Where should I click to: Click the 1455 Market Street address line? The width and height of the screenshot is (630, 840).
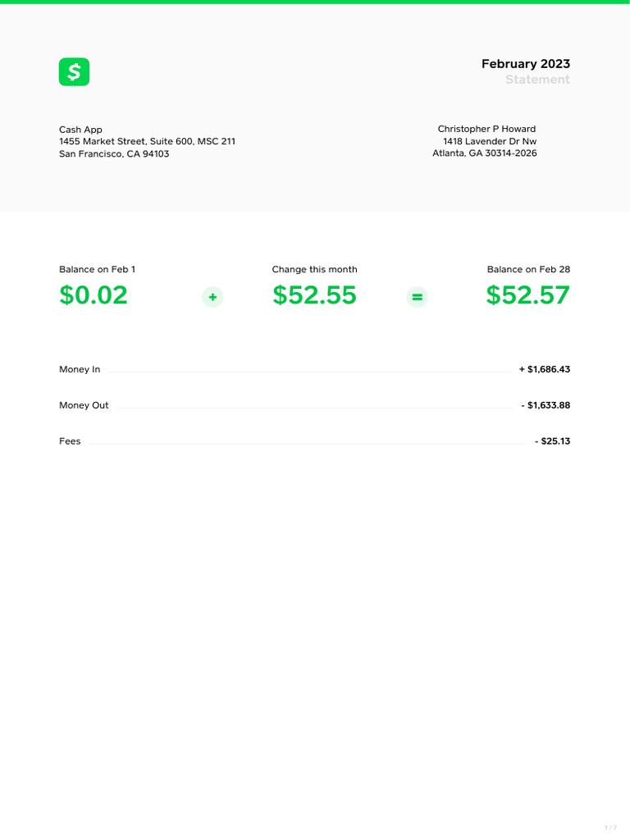point(147,141)
